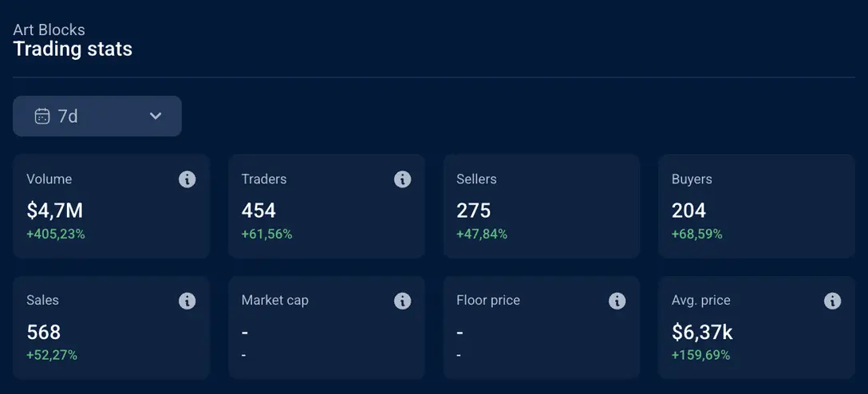Click the Sellers card label
Screen dimensions: 868x394
coord(476,179)
